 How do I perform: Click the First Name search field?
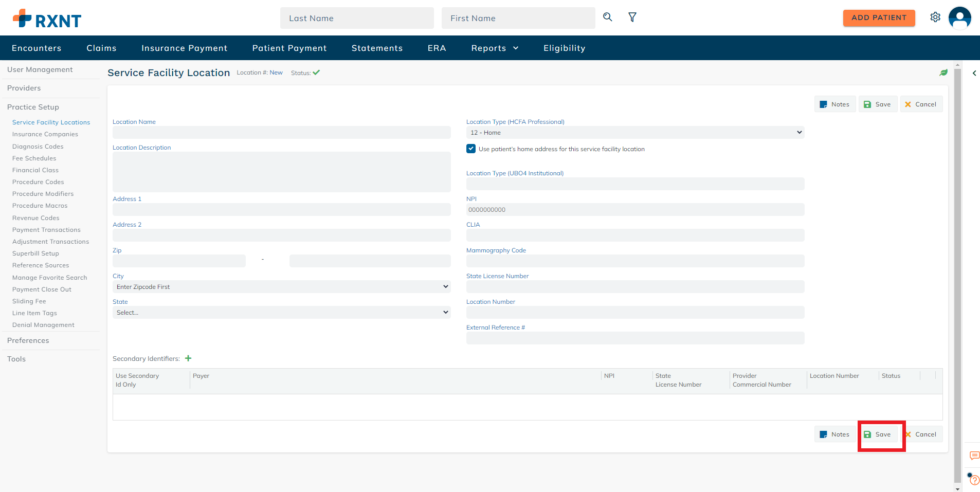click(518, 18)
